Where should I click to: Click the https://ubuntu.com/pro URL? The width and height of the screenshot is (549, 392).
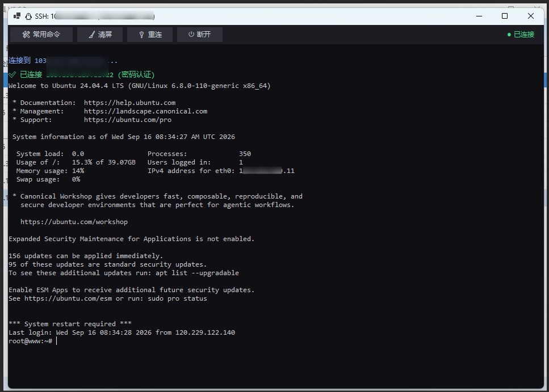(x=128, y=120)
